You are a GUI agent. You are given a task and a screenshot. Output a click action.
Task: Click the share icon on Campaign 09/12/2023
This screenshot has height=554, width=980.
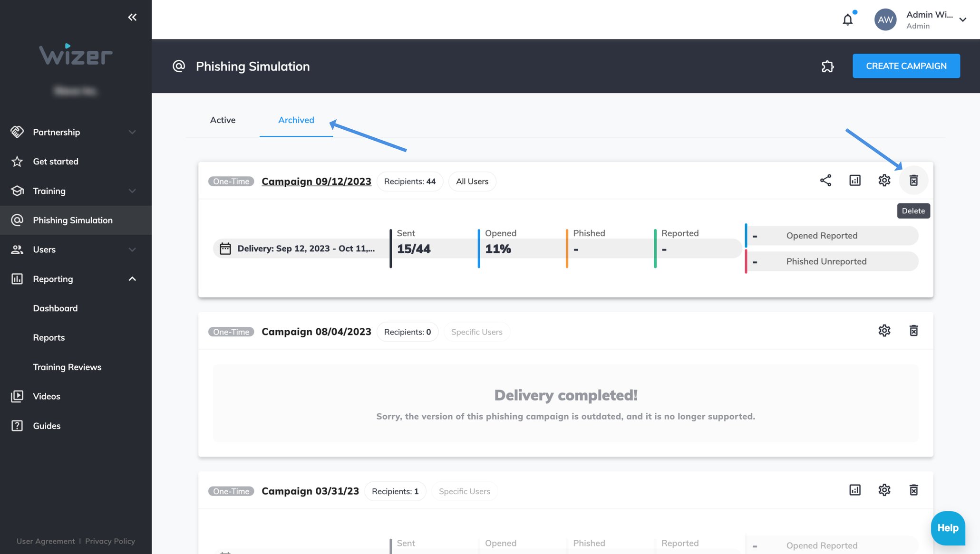coord(826,181)
